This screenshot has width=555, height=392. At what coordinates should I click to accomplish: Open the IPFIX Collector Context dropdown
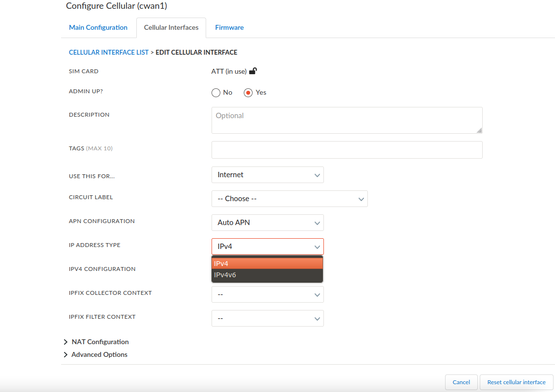coord(267,294)
